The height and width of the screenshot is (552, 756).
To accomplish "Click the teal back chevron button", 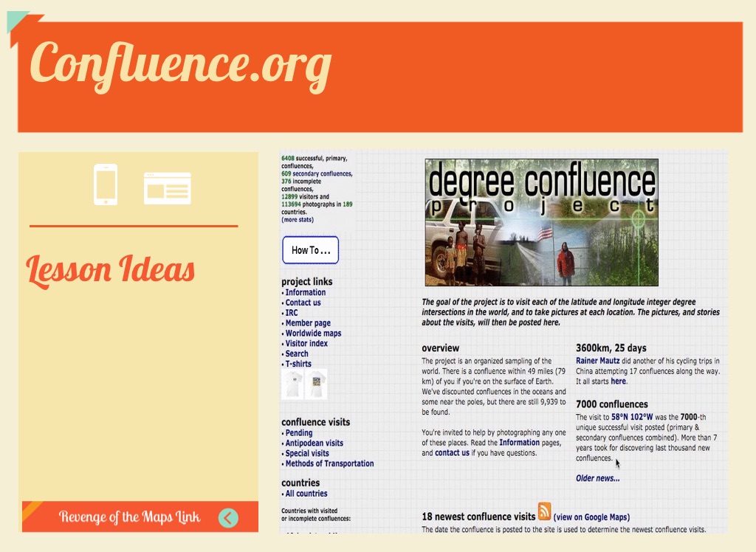I will point(229,519).
